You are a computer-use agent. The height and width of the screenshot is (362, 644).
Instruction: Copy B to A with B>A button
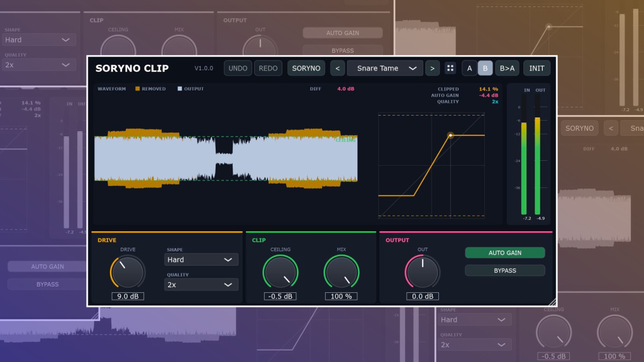coord(508,68)
